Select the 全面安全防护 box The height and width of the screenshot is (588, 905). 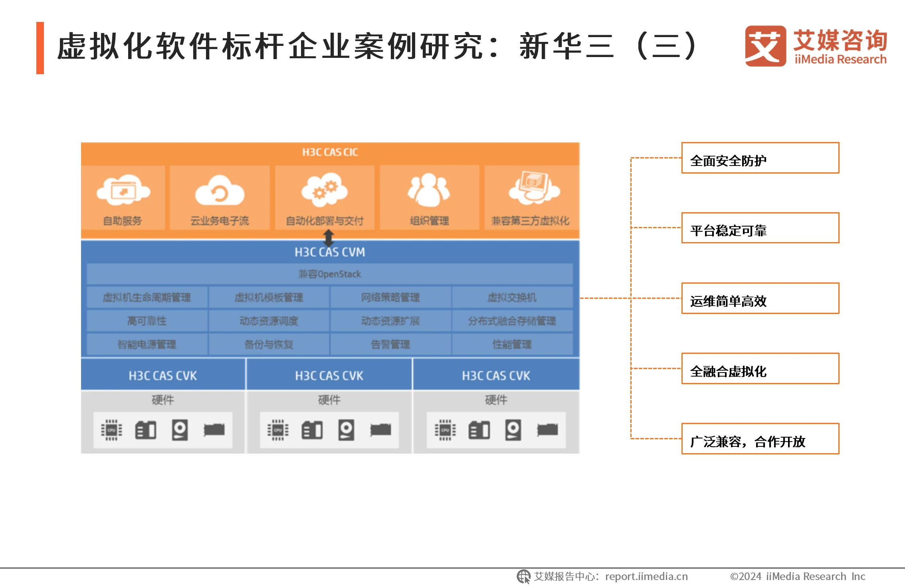click(x=760, y=158)
